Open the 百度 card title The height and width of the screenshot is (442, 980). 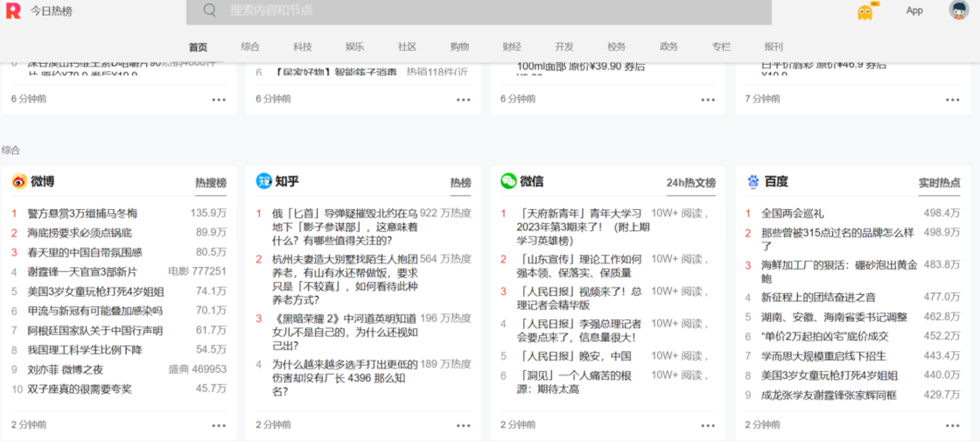point(776,182)
